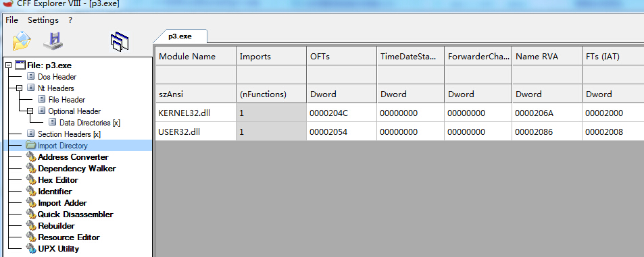
Task: Open the Quick Disassembler tool
Action: 76,215
